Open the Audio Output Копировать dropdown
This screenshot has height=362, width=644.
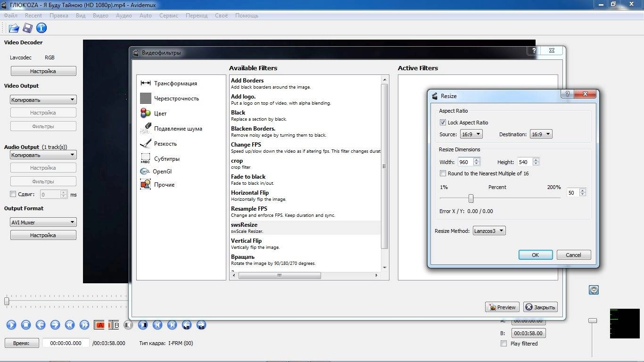pyautogui.click(x=43, y=155)
